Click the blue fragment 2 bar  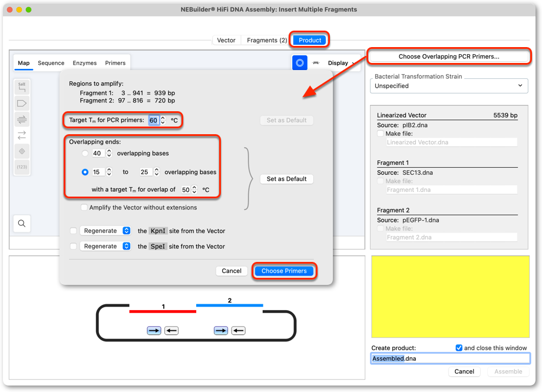[230, 305]
